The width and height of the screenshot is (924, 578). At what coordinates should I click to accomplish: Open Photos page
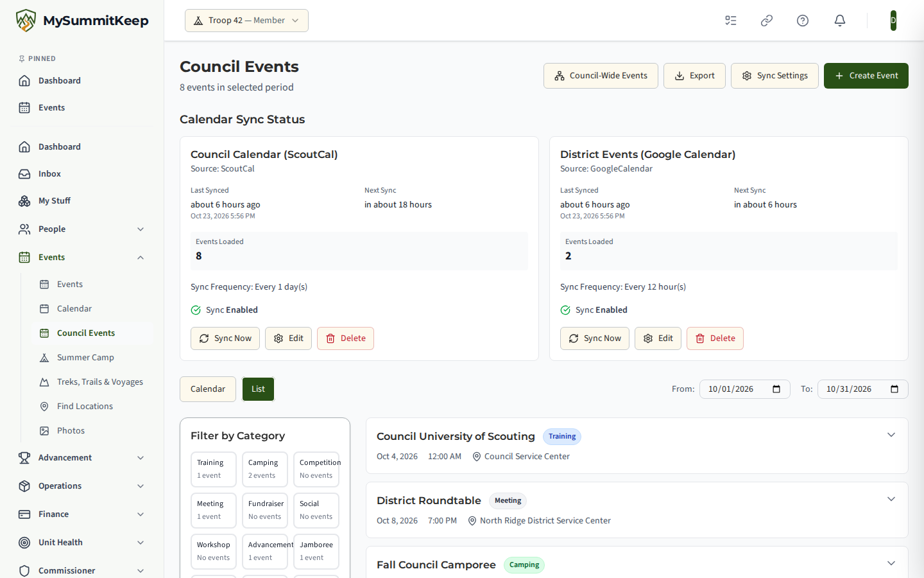[92, 430]
